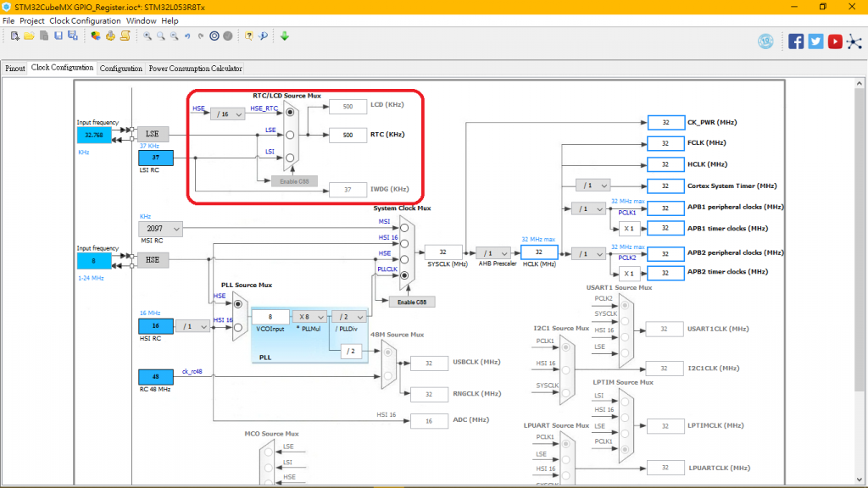Screen dimensions: 868x488
Task: Click the HCLK (MHz) 32 field after AHB Prescaler
Action: coord(539,252)
